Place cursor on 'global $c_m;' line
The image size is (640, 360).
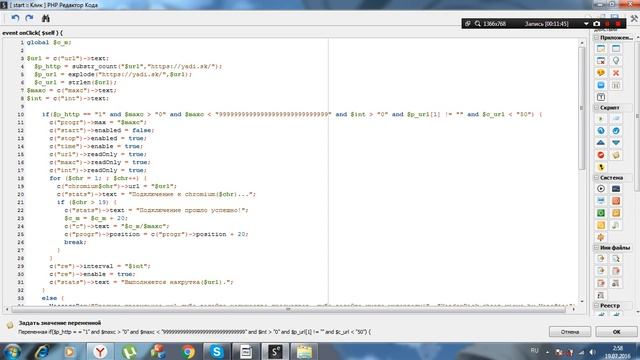[49, 42]
